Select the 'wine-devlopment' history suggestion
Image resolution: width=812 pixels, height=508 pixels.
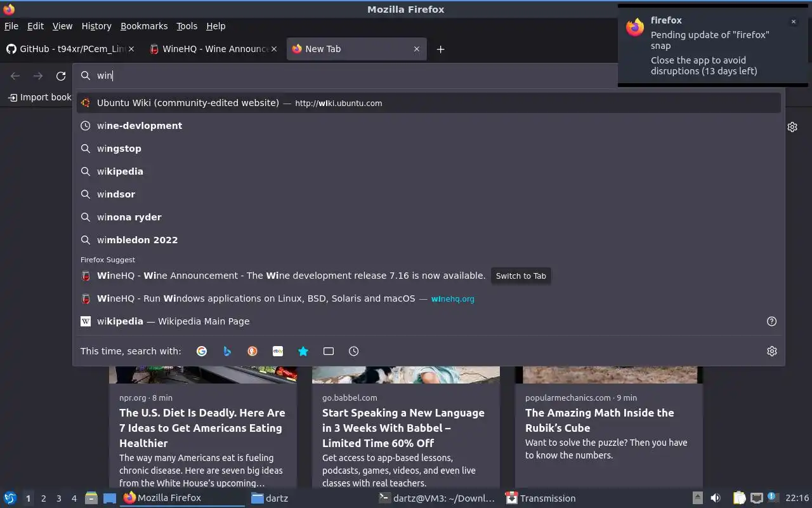click(429, 126)
